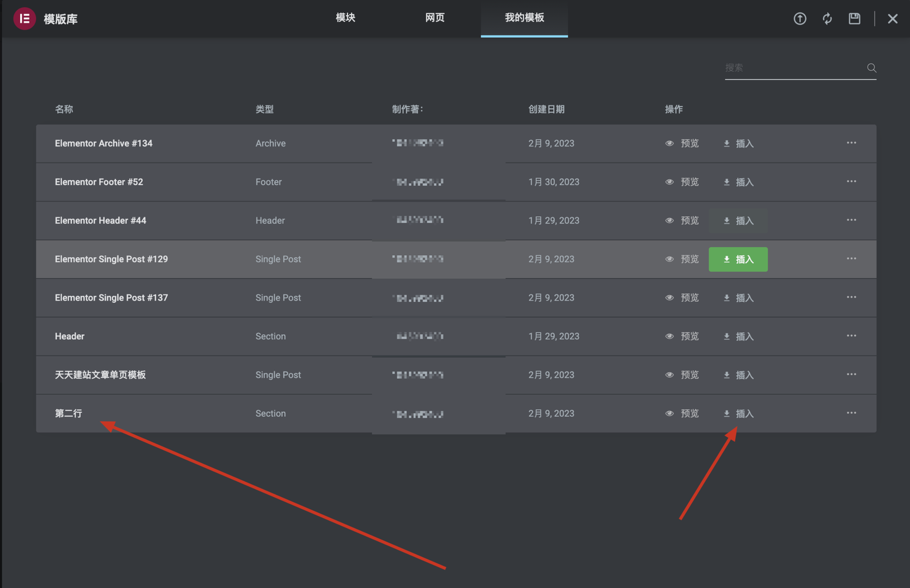Preview Elementor Single Post #129 template
Screen dimensions: 910x588
point(682,259)
